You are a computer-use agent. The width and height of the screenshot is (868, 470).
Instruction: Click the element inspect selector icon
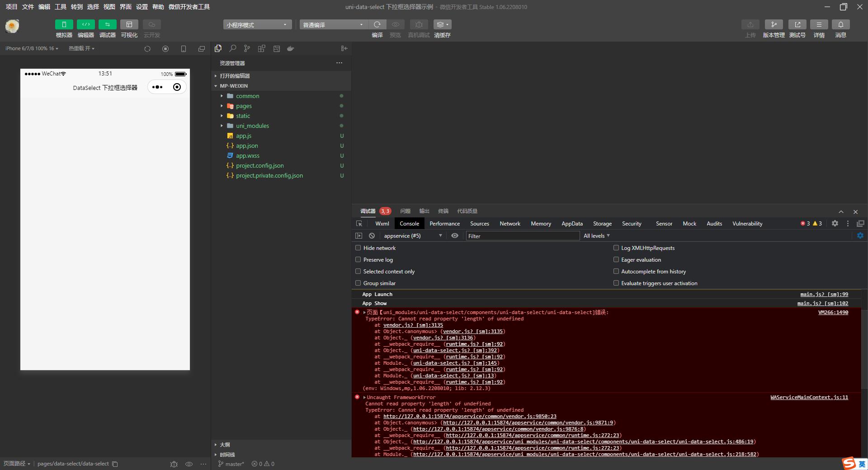click(359, 224)
